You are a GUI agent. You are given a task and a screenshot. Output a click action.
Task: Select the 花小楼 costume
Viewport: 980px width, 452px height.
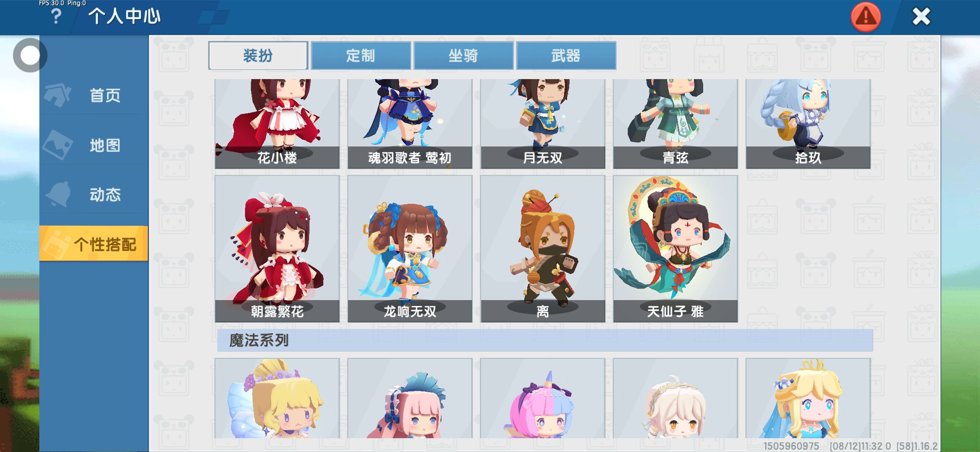[277, 124]
